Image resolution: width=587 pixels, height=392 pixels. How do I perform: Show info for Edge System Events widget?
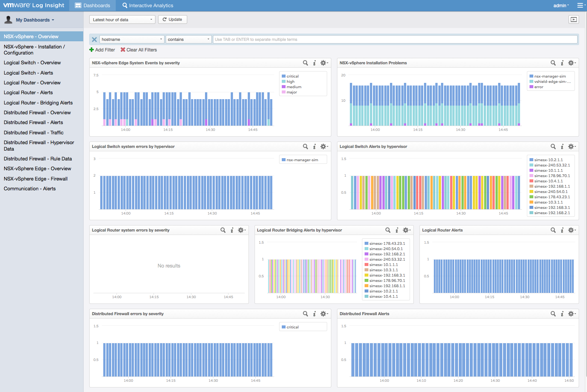point(314,63)
